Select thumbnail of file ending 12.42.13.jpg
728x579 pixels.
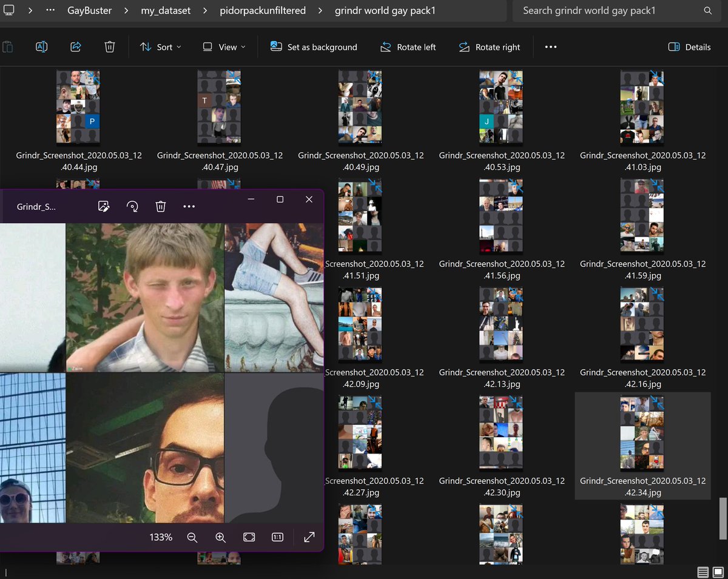tap(501, 324)
